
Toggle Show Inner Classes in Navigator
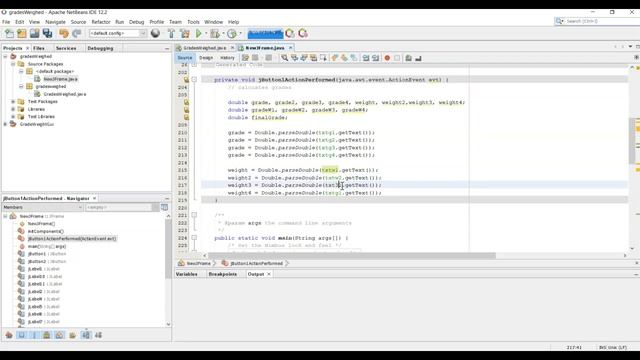60,335
